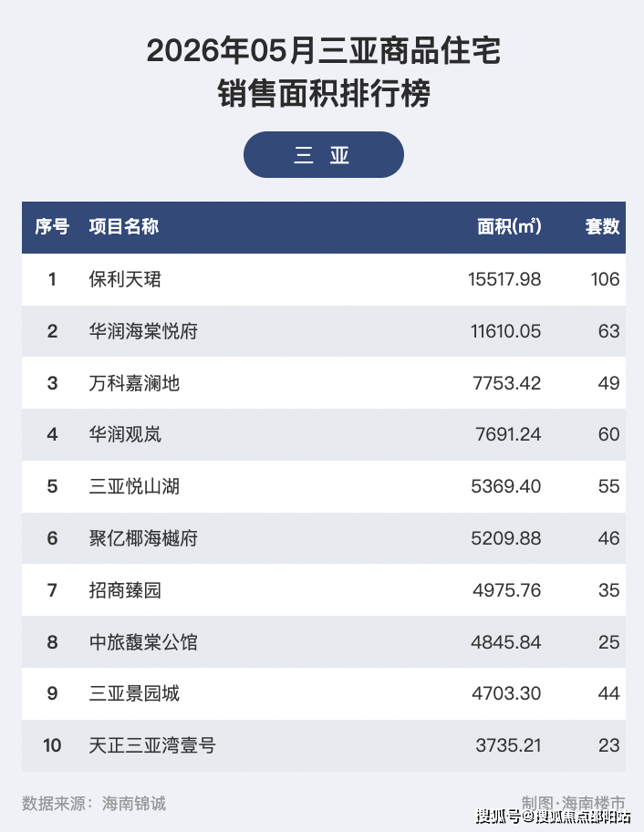Select the 招商臻园 row
644x832 pixels.
[x=324, y=590]
